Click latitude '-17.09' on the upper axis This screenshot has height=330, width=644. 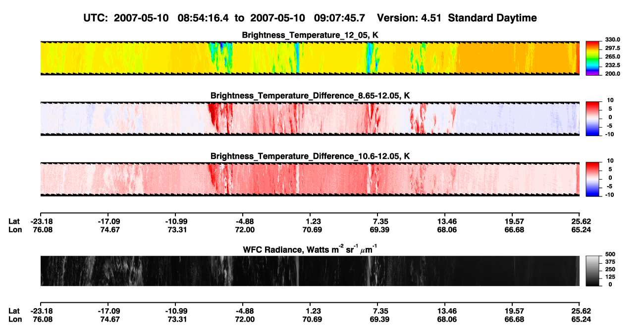[108, 221]
